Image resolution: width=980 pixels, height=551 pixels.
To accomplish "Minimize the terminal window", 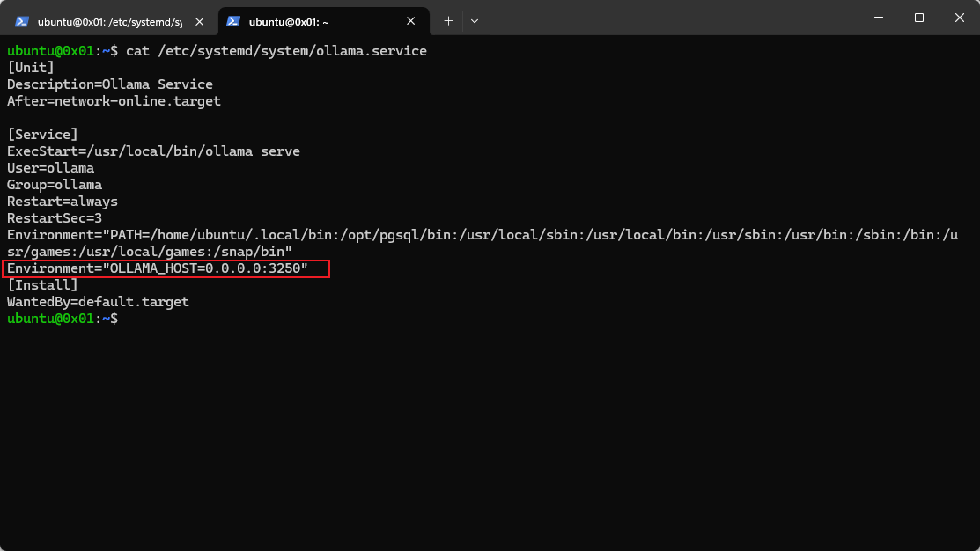I will (879, 18).
